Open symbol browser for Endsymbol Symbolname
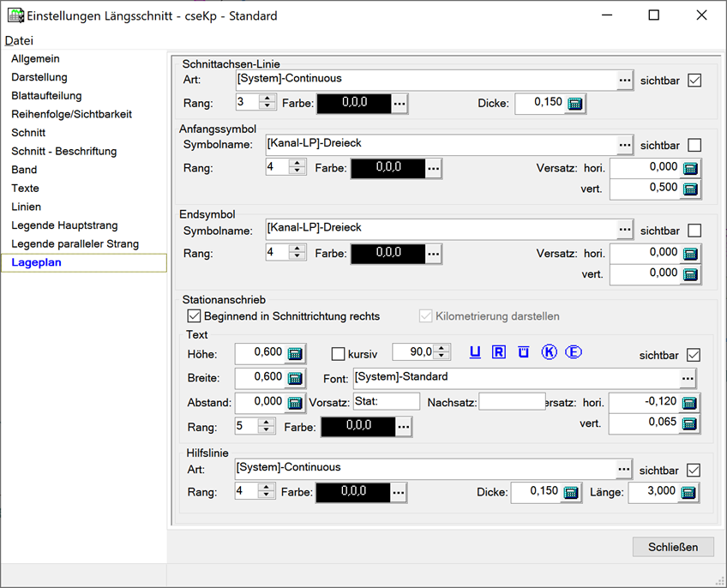Screen dimensions: 727x588 click(x=625, y=230)
